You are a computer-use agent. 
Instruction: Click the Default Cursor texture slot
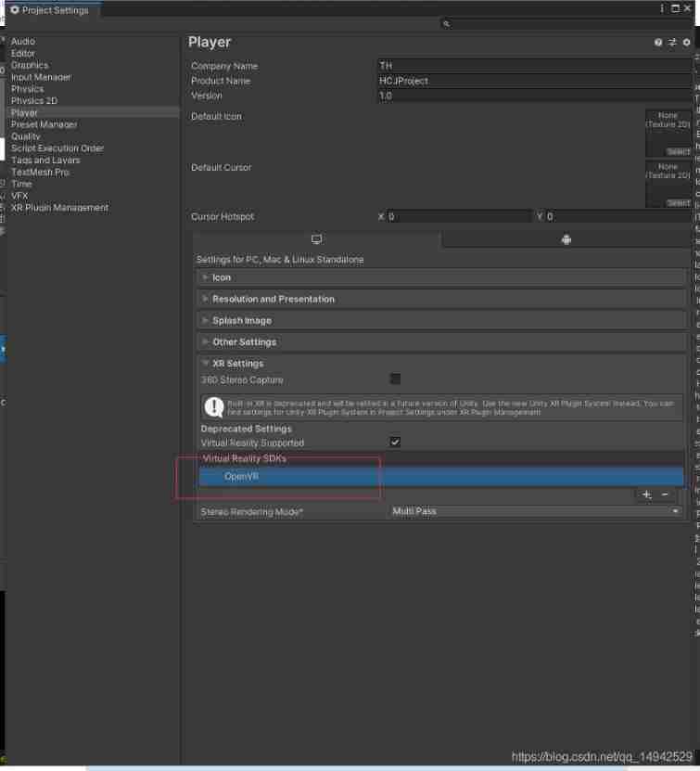tap(668, 184)
